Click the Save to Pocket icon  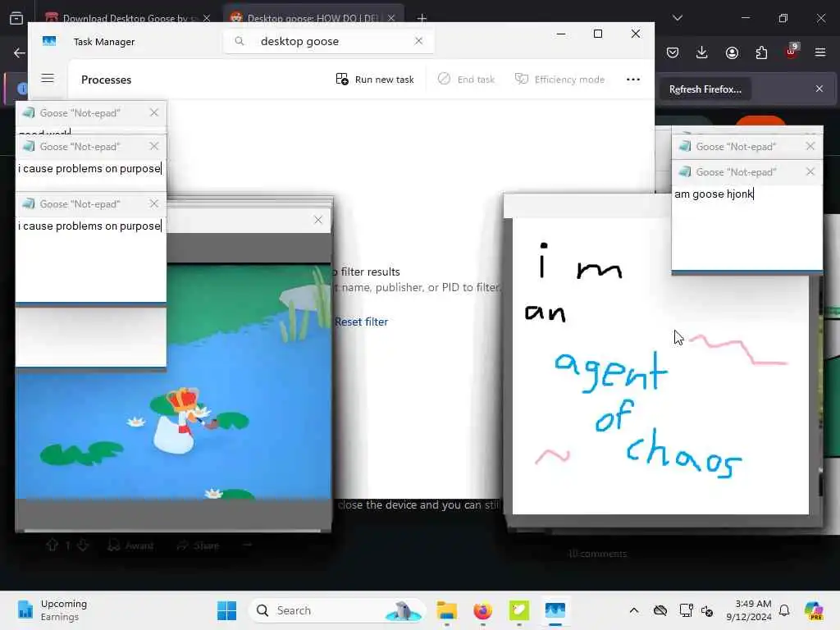[x=673, y=52]
